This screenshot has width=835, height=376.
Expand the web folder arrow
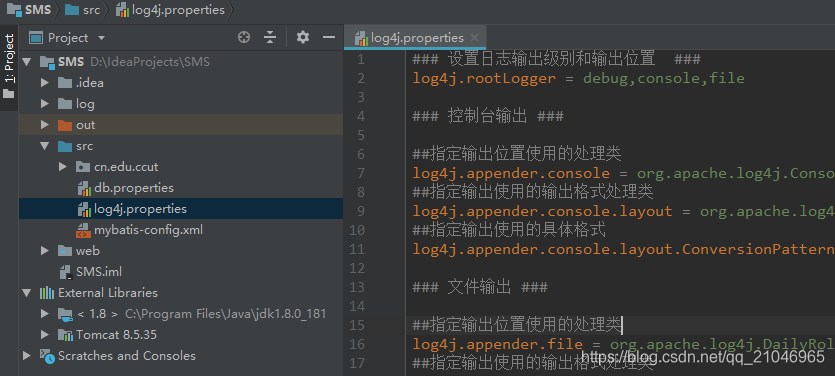[x=45, y=251]
